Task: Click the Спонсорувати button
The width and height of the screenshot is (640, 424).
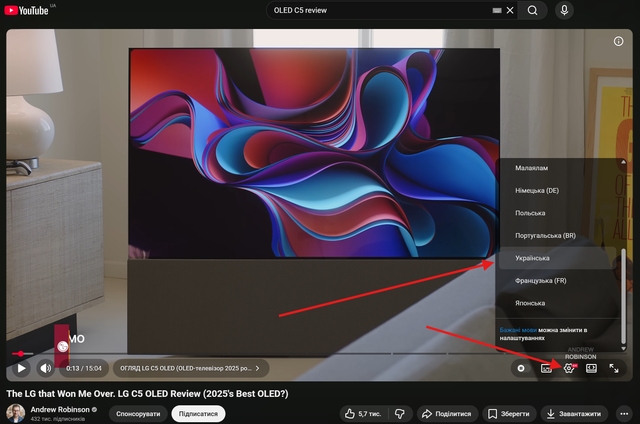Action: (138, 414)
